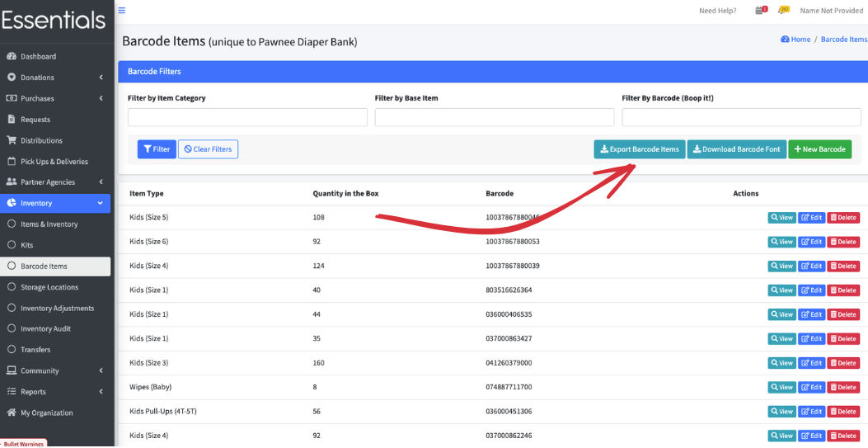Image resolution: width=868 pixels, height=448 pixels.
Task: Focus the Filter By Barcode input field
Action: tap(741, 117)
